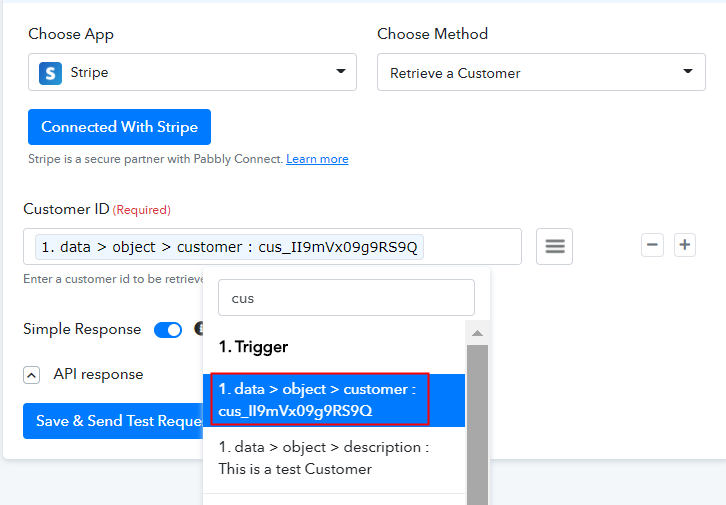Open the Choose App dropdown showing Stripe
The height and width of the screenshot is (505, 726).
tap(192, 72)
